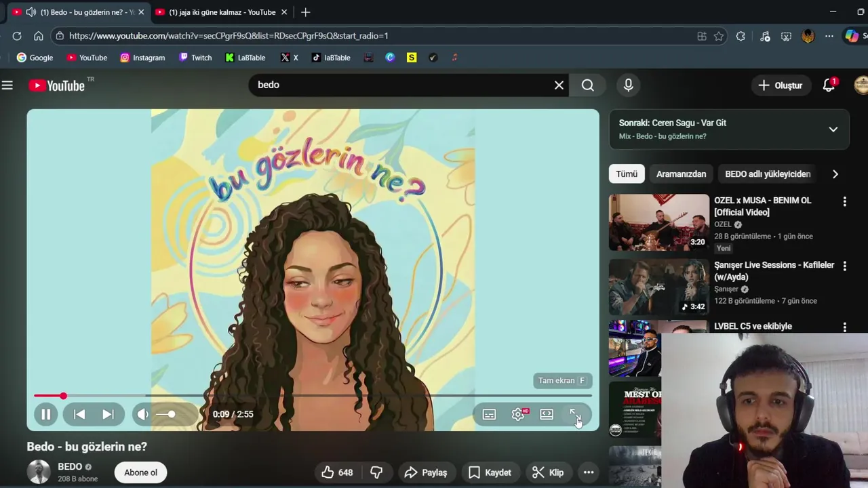Enter full screen mode

coord(575,414)
